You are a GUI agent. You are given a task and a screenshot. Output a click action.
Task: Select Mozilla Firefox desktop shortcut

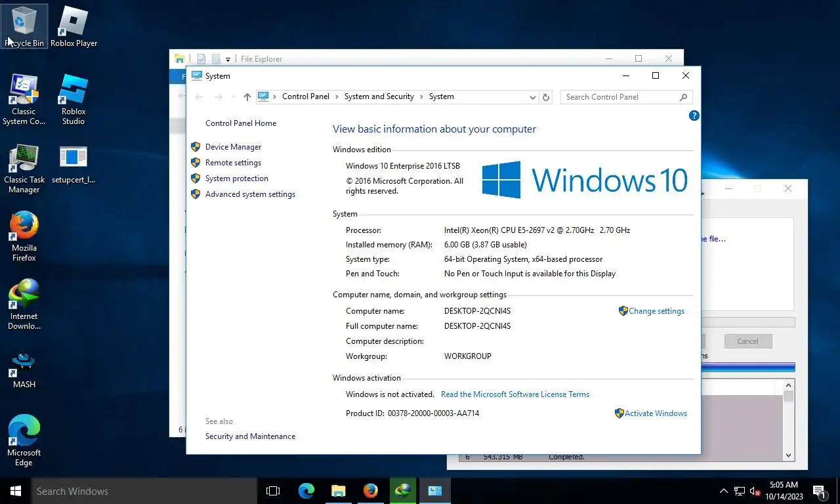pyautogui.click(x=24, y=236)
